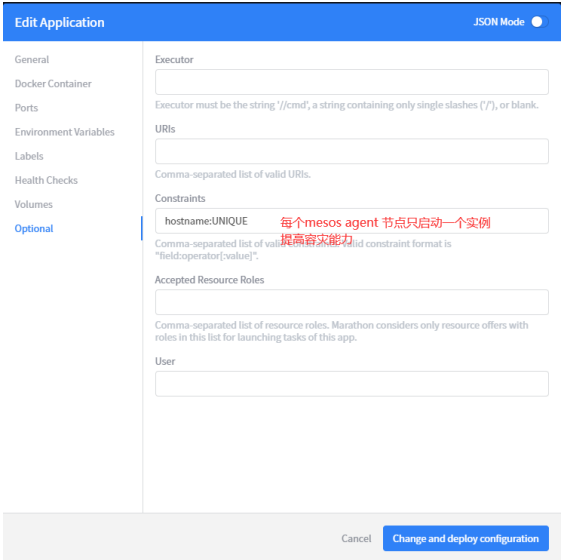563x560 pixels.
Task: Select the Labels section
Action: 29,156
